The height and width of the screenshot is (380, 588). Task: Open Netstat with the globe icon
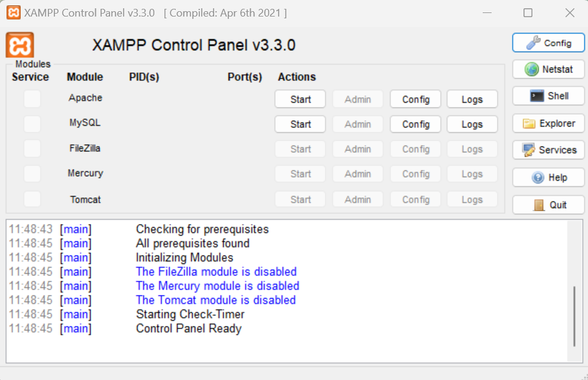pyautogui.click(x=548, y=69)
